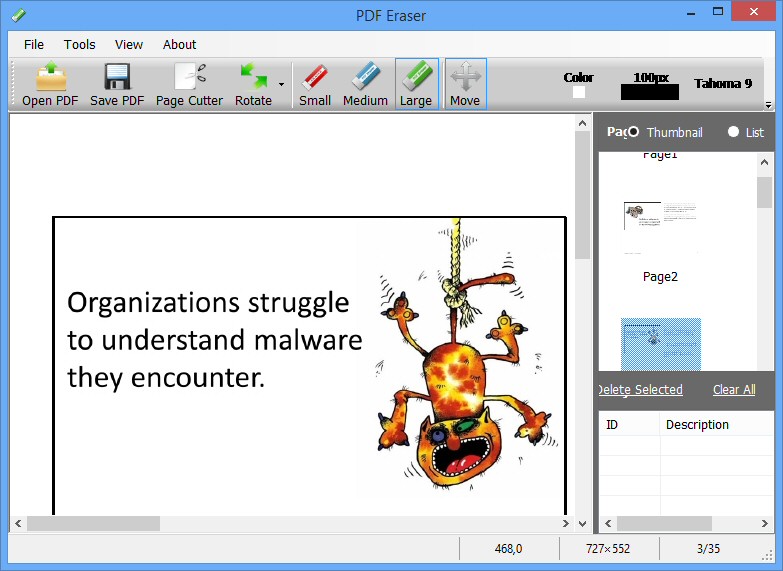
Task: Click the document horizontal scroll left arrow
Action: [x=18, y=524]
